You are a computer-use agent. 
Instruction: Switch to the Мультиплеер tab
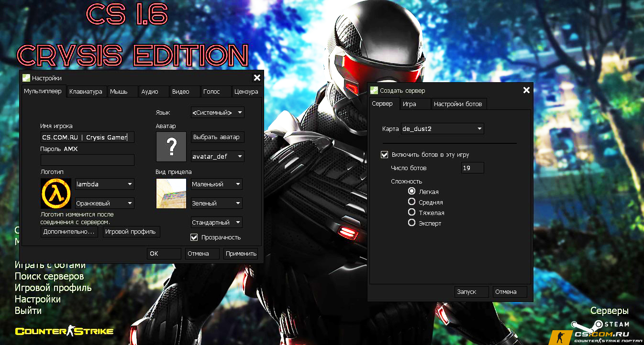pyautogui.click(x=43, y=91)
